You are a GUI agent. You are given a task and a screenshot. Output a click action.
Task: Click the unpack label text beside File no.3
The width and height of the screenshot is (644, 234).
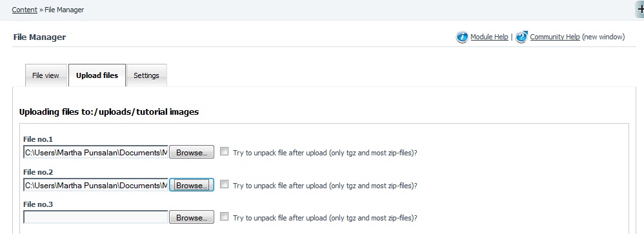coord(325,218)
